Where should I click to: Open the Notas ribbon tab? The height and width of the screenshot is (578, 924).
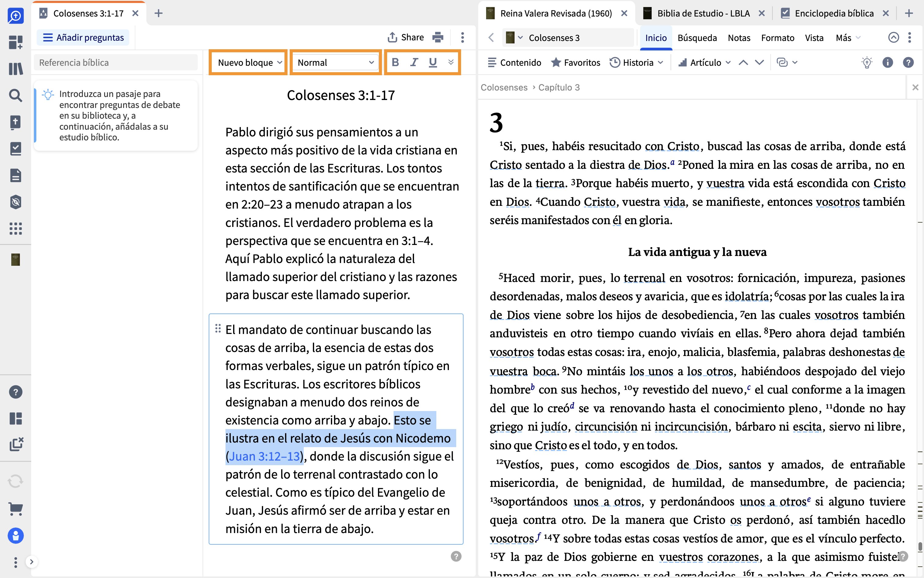[x=739, y=37]
